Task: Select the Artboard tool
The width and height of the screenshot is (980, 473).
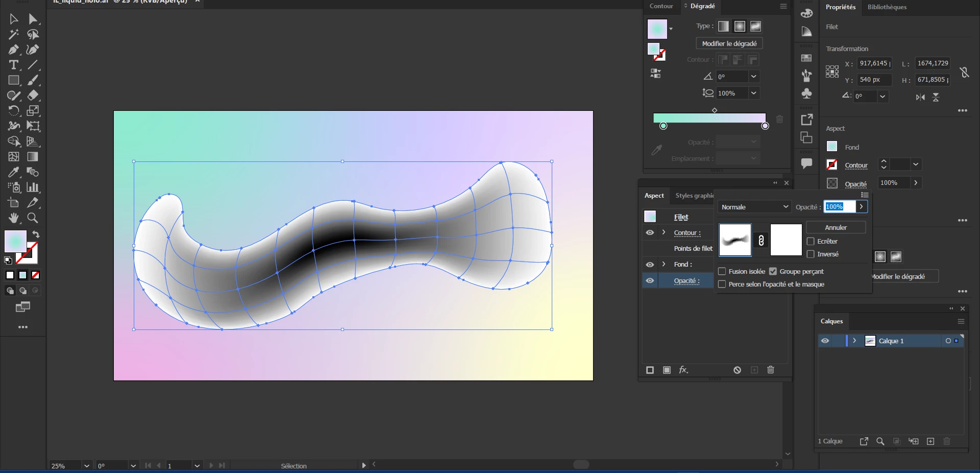Action: tap(14, 203)
